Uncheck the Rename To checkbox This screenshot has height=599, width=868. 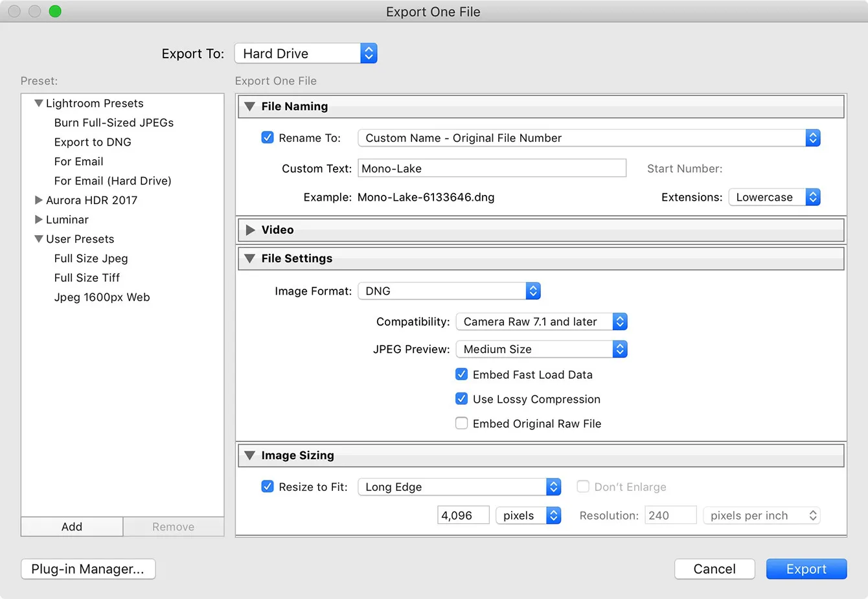pos(268,137)
